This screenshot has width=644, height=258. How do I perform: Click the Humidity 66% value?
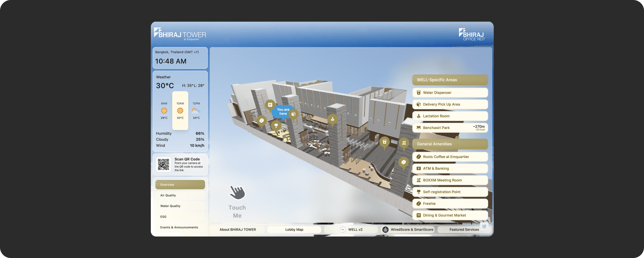(200, 134)
